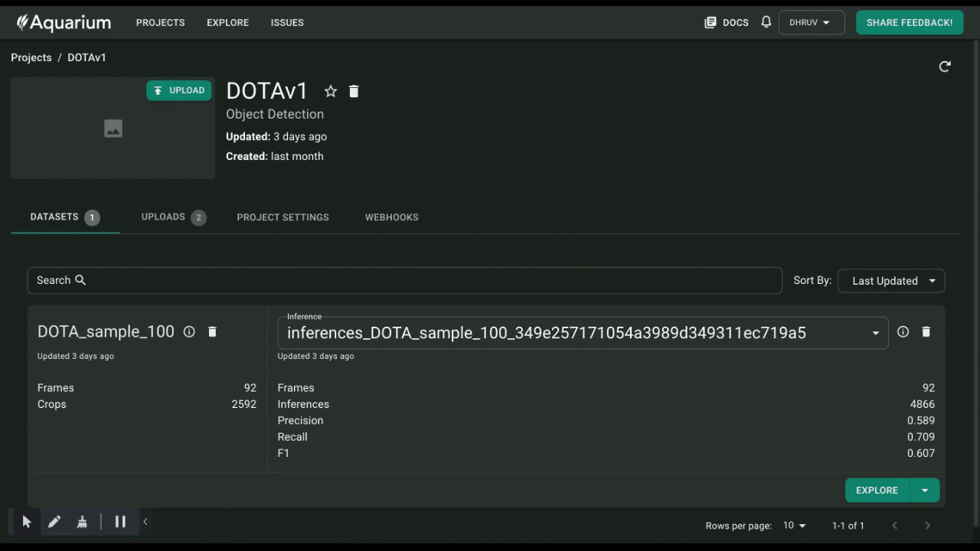Select the pencil annotation tool

[x=54, y=522]
